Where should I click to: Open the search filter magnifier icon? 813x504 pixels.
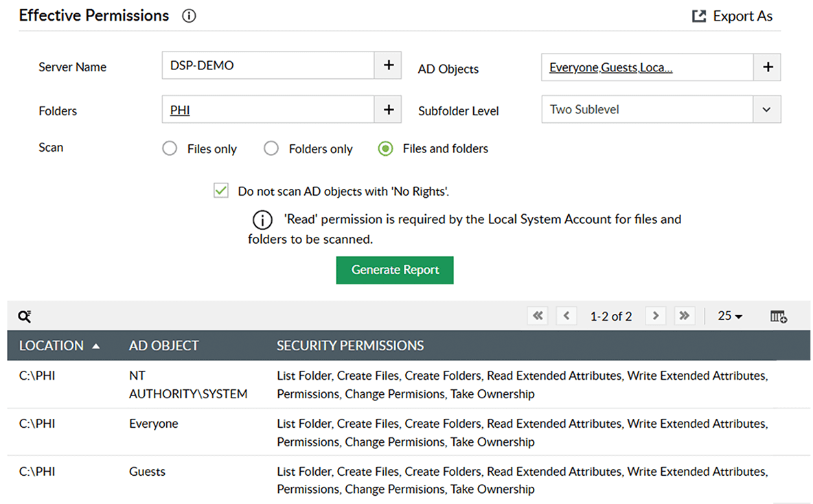[x=25, y=317]
